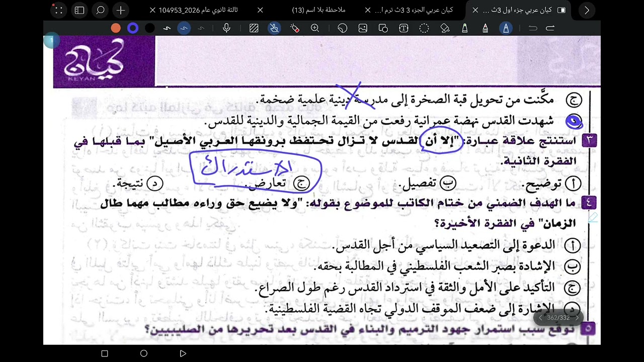Click answer option نتيجة

[139, 184]
